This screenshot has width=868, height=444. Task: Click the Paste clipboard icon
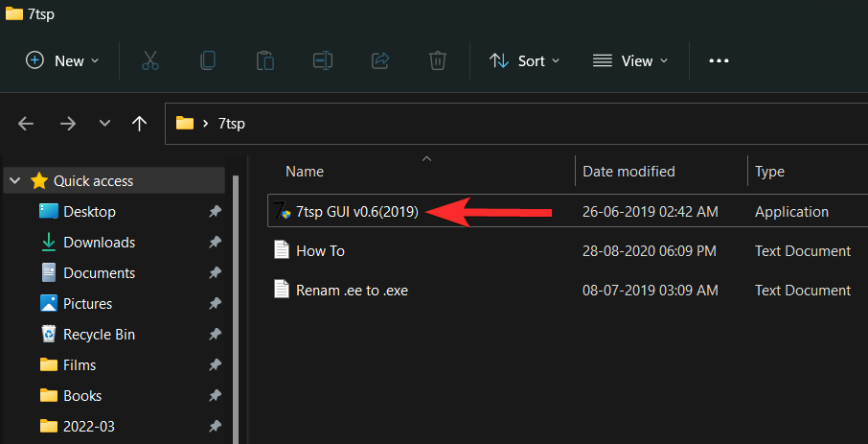point(264,60)
